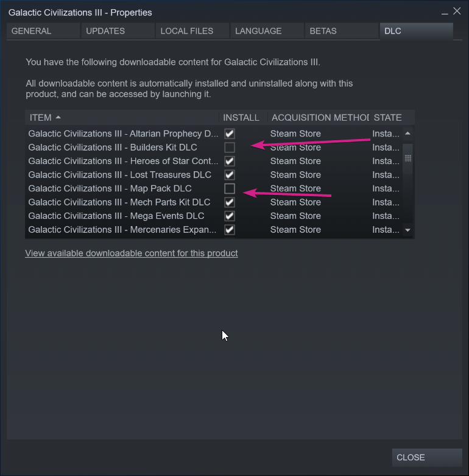Uncheck Mech Parts Kit DLC checkbox

click(x=230, y=202)
